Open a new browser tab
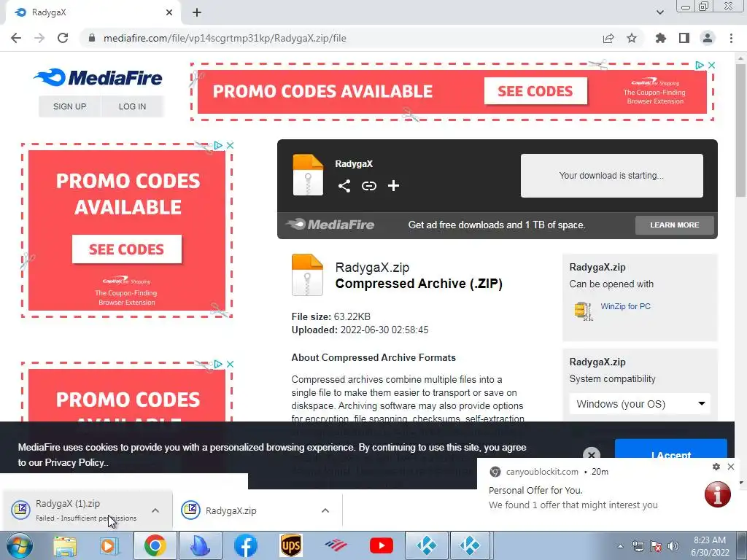747x560 pixels. click(x=197, y=12)
